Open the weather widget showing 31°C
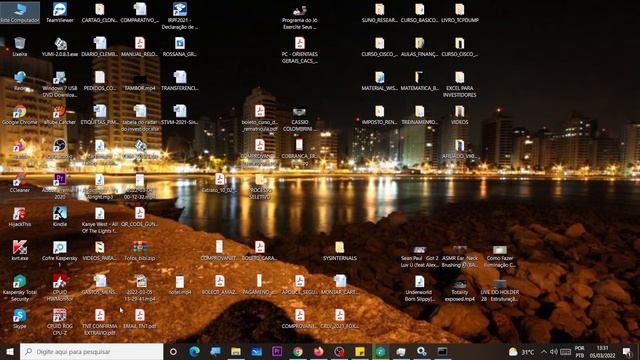 [x=522, y=352]
